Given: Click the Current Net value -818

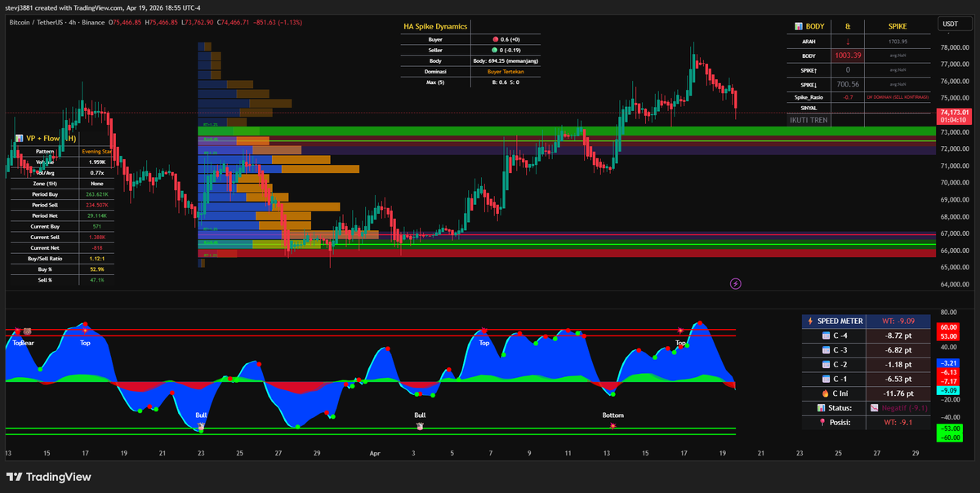Looking at the screenshot, I should click(97, 247).
